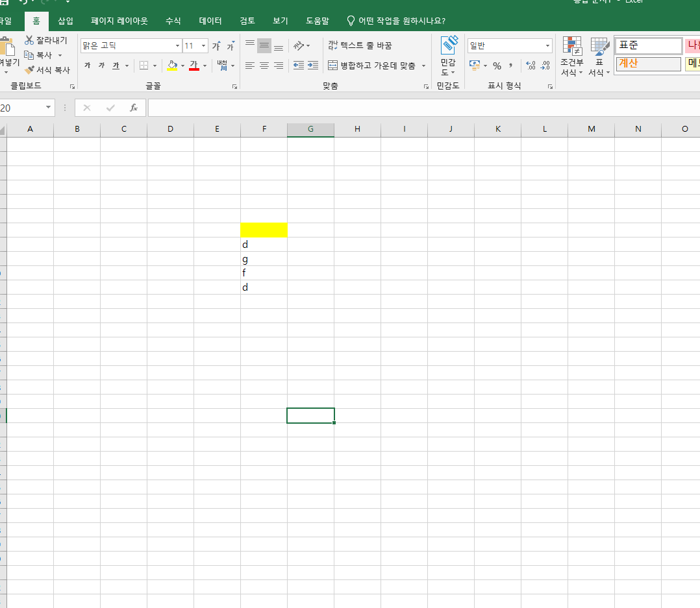Toggle bold 가 formatting

point(88,66)
